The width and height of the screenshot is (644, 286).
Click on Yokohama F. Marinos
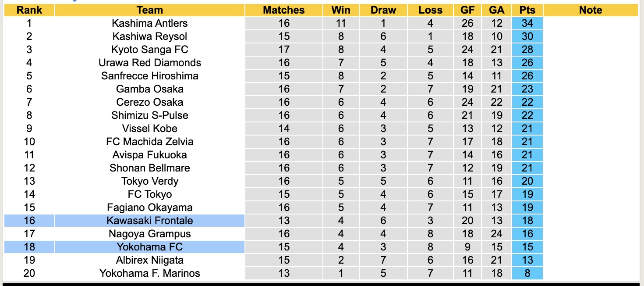(149, 273)
